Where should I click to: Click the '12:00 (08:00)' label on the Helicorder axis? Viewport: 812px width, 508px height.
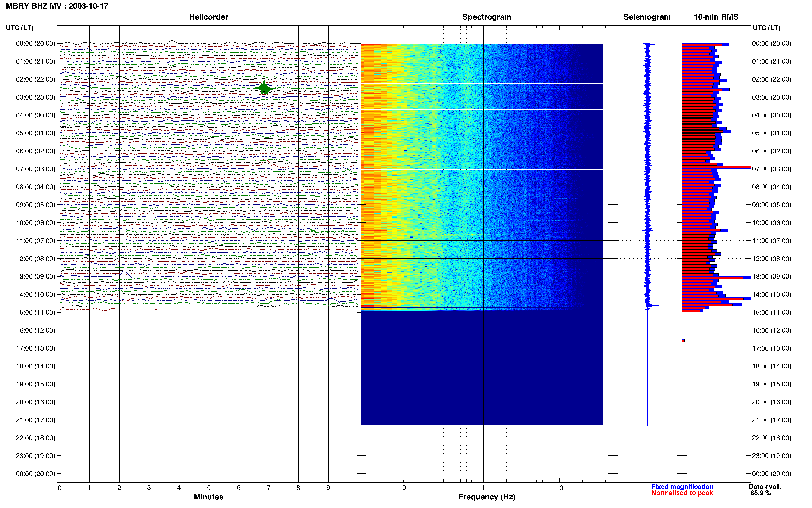[x=35, y=259]
